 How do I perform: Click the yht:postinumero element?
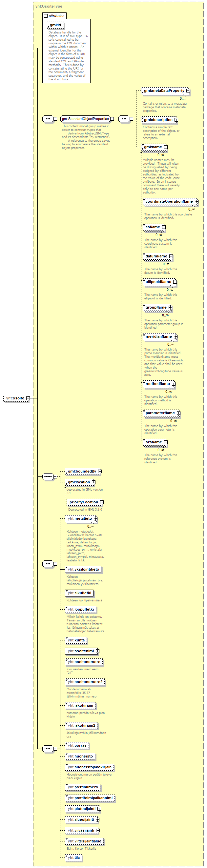pyautogui.click(x=83, y=787)
